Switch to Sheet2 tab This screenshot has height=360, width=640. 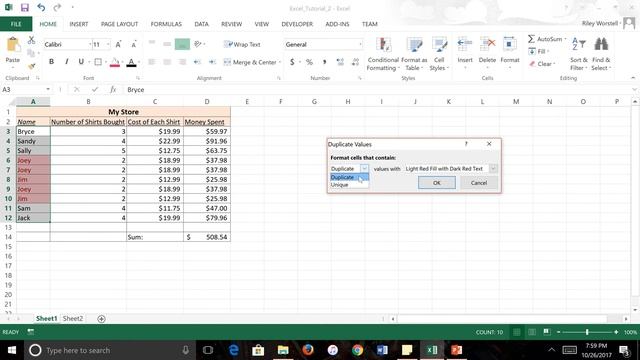73,318
